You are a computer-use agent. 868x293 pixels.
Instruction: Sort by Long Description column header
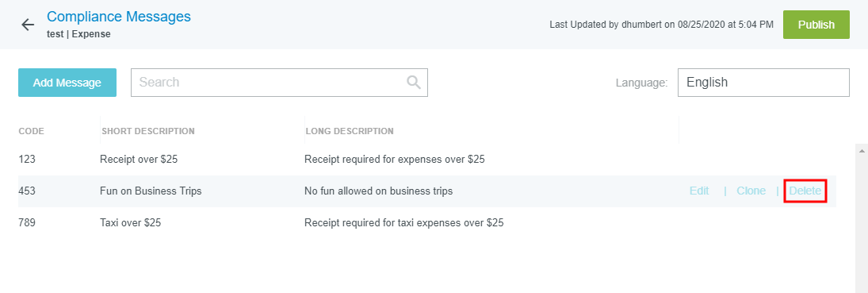[350, 132]
